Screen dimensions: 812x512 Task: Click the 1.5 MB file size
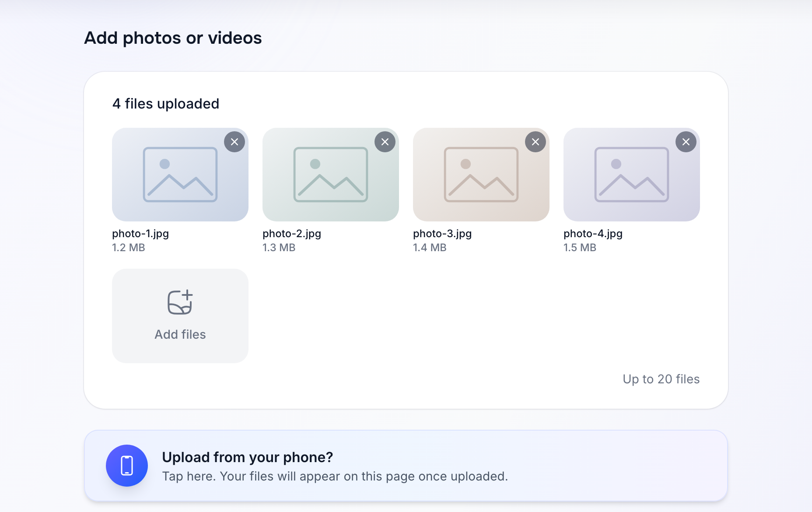click(x=580, y=248)
